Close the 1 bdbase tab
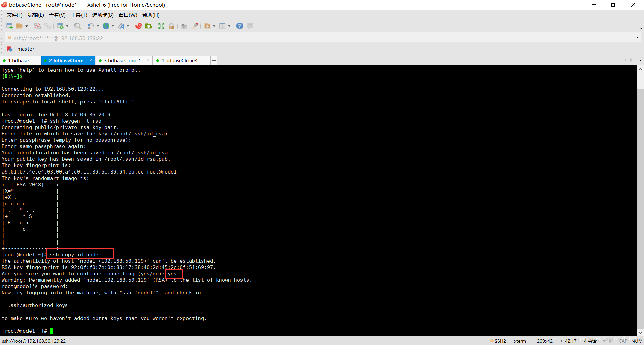The image size is (644, 345). pyautogui.click(x=36, y=60)
